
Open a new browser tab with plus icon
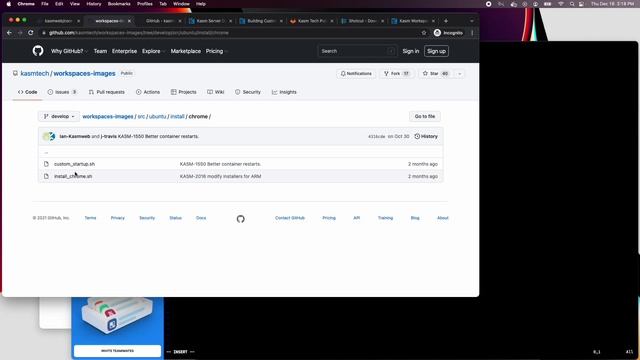[446, 20]
